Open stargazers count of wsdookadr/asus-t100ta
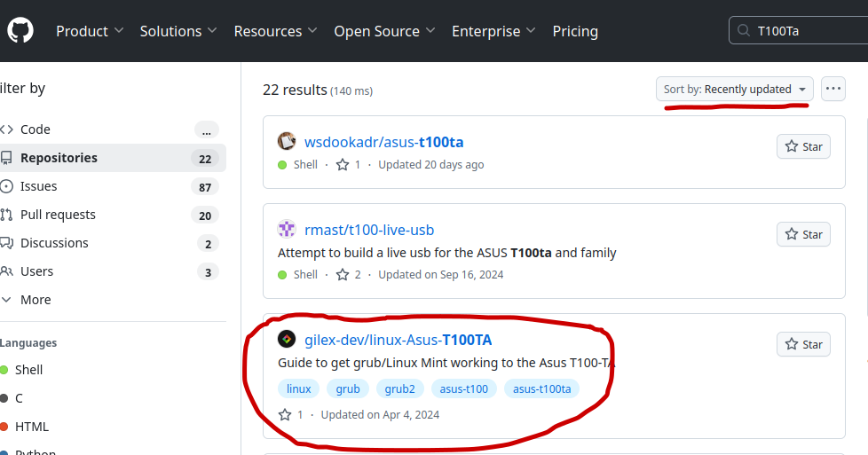Viewport: 868px width, 455px height. [x=349, y=164]
